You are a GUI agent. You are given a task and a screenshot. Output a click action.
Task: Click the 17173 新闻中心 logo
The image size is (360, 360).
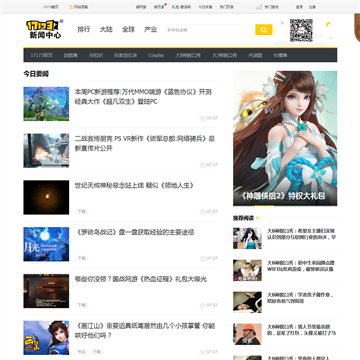(44, 29)
